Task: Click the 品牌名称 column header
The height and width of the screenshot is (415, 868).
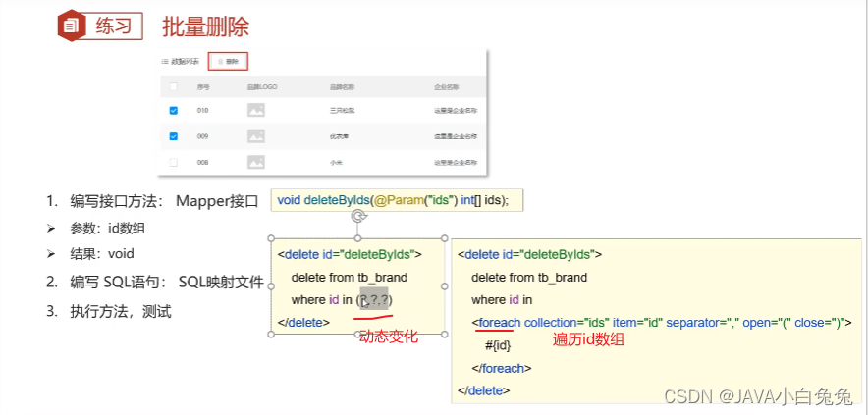Action: [x=342, y=87]
